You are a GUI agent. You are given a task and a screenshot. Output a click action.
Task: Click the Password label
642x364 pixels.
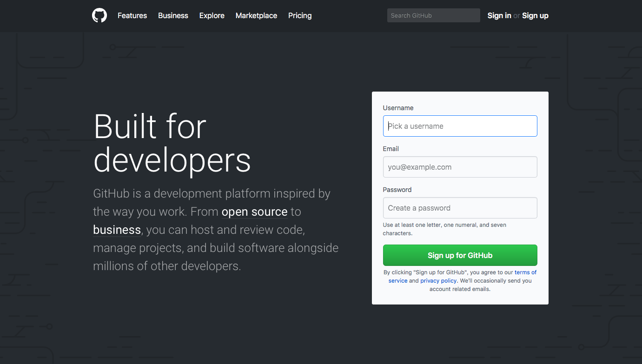pyautogui.click(x=397, y=190)
